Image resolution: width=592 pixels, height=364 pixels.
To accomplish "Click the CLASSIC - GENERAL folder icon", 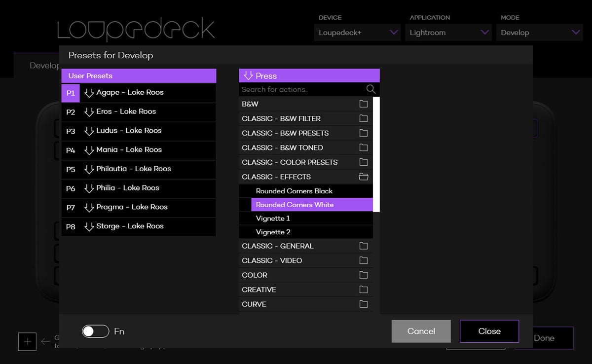I will pos(364,246).
